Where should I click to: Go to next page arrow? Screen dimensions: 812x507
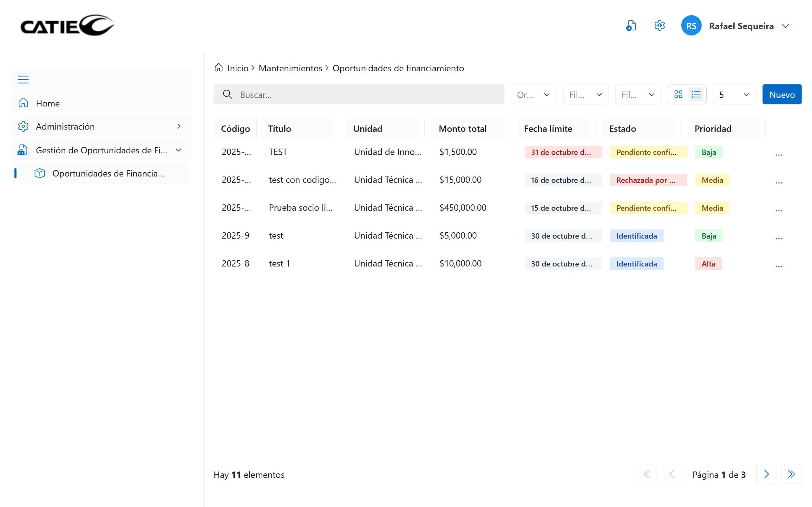pyautogui.click(x=766, y=474)
